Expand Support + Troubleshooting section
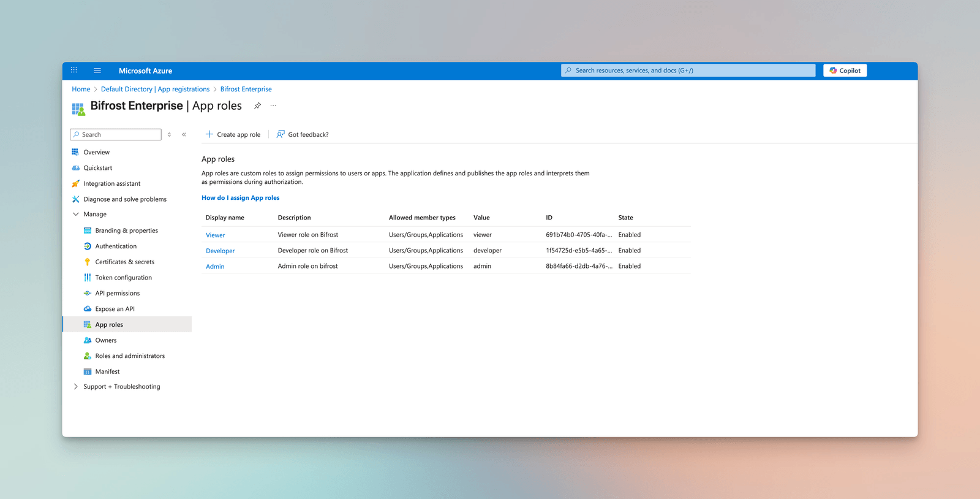Image resolution: width=980 pixels, height=499 pixels. tap(76, 387)
